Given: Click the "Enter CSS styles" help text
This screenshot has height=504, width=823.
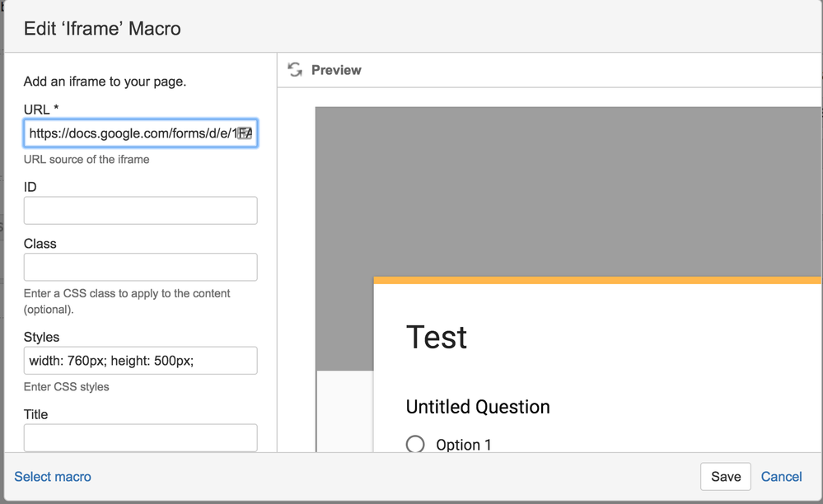Looking at the screenshot, I should click(x=67, y=387).
